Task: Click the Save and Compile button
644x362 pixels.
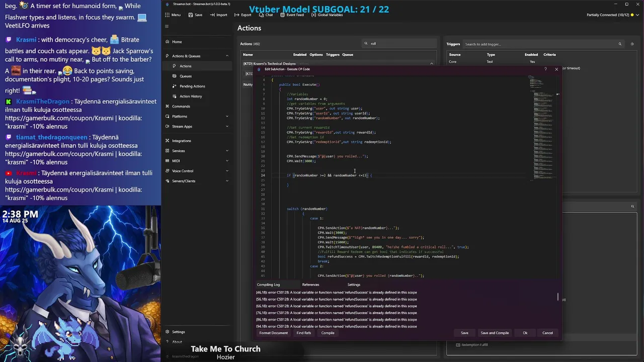Action: coord(495,333)
